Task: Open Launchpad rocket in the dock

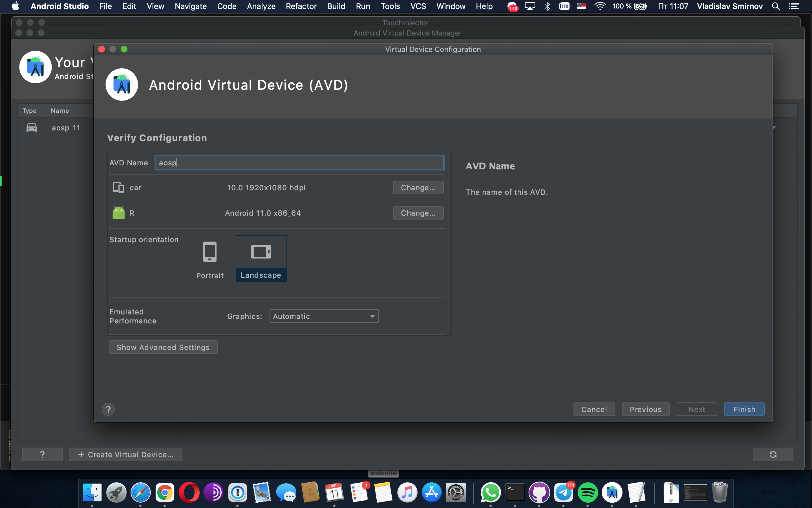Action: pyautogui.click(x=116, y=492)
